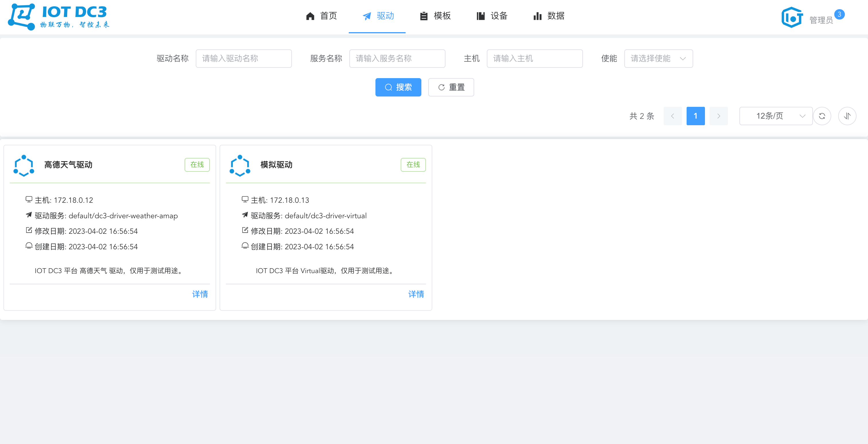Open 详情 link of 模拟驱动 card
The width and height of the screenshot is (868, 444).
(x=416, y=294)
